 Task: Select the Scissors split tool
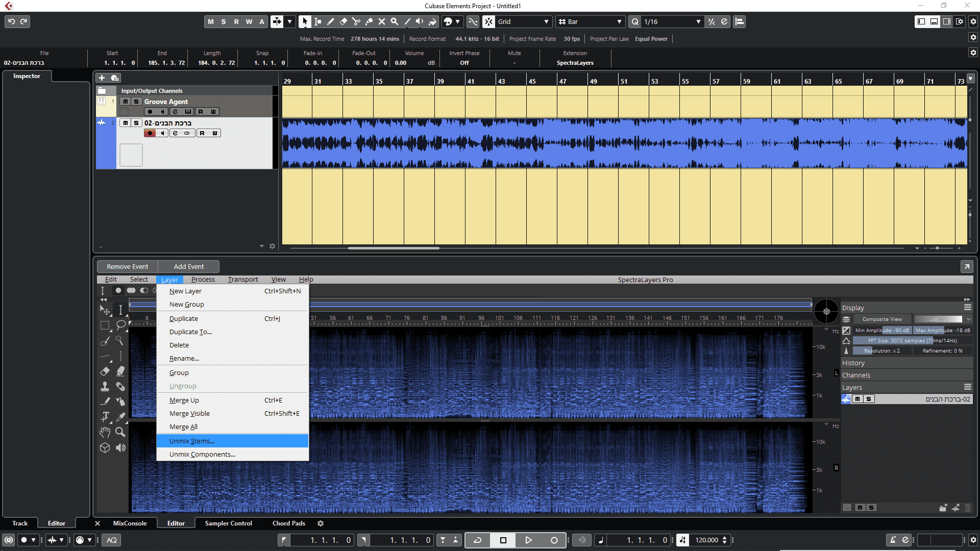(x=356, y=21)
